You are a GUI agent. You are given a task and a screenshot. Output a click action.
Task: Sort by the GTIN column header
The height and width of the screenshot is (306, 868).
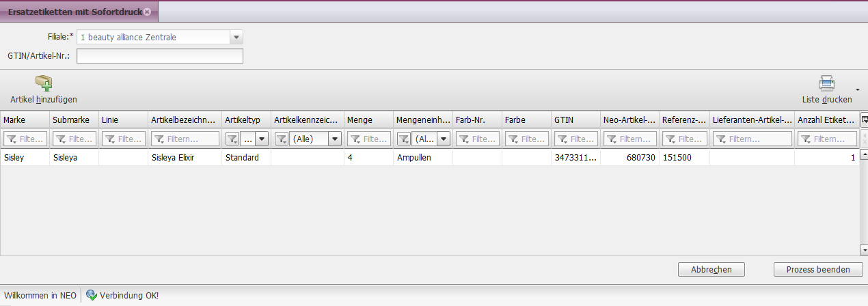(x=576, y=120)
